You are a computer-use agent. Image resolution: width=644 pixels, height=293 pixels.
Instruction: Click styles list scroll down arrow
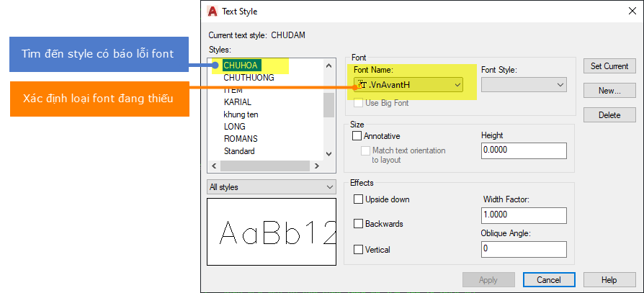[328, 154]
